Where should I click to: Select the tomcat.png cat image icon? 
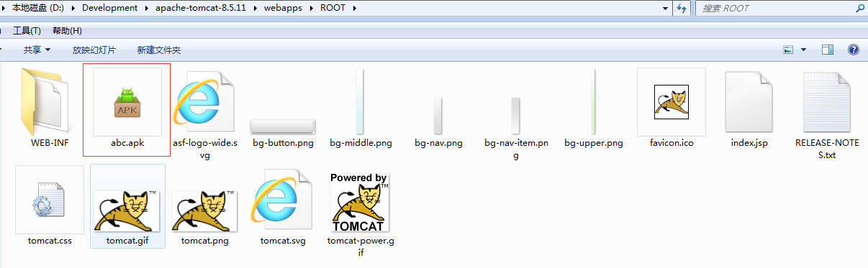pyautogui.click(x=205, y=211)
